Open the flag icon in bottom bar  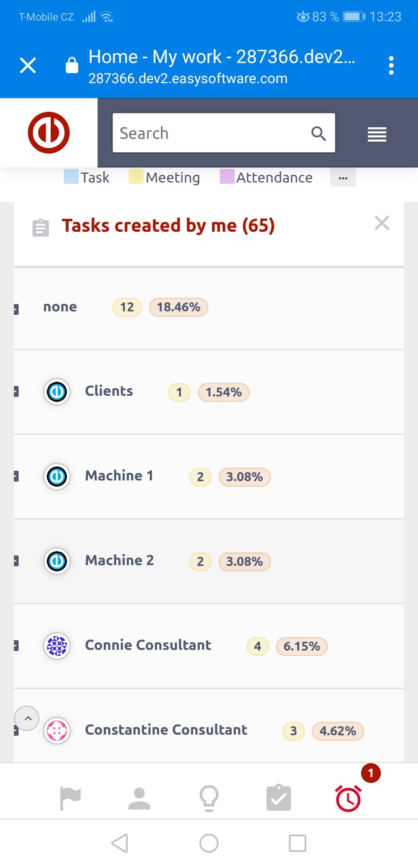pos(70,798)
